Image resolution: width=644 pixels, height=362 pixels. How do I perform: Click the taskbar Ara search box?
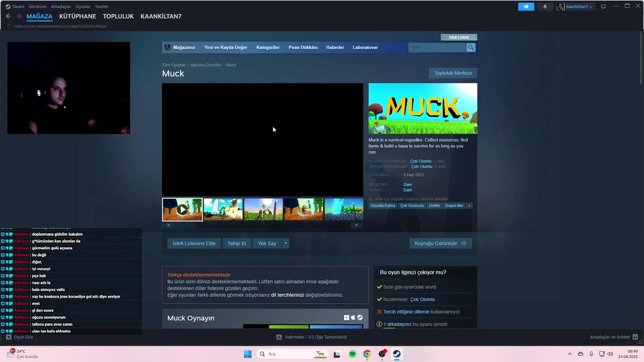pyautogui.click(x=292, y=354)
